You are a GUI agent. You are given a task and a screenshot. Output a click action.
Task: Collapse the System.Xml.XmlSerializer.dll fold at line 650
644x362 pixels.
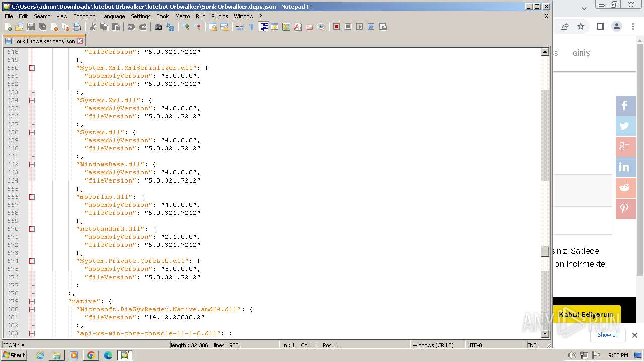(x=32, y=68)
